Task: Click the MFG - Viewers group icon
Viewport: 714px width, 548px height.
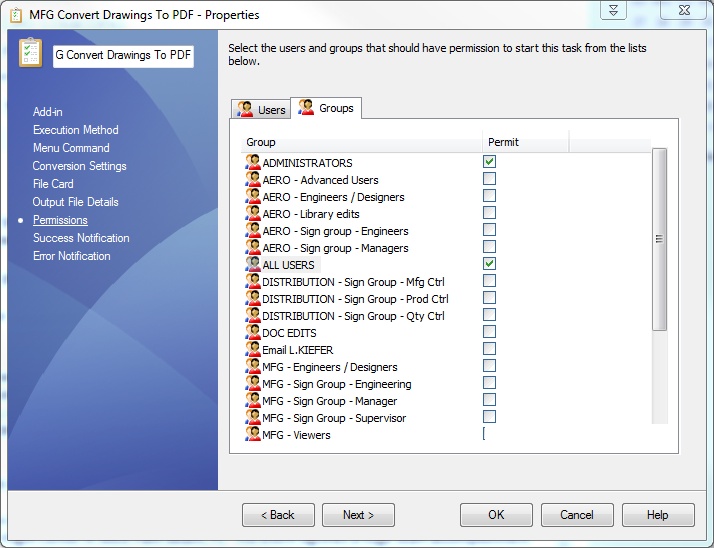Action: coord(253,434)
